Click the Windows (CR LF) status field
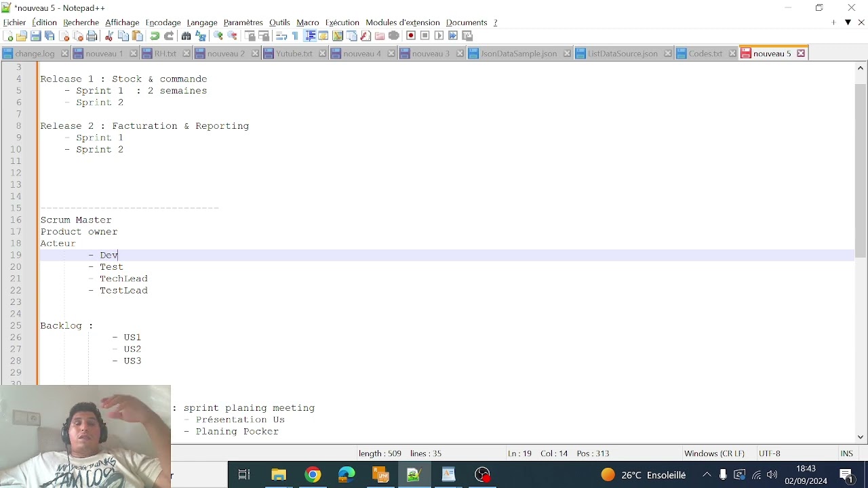Viewport: 868px width, 488px height. point(714,453)
